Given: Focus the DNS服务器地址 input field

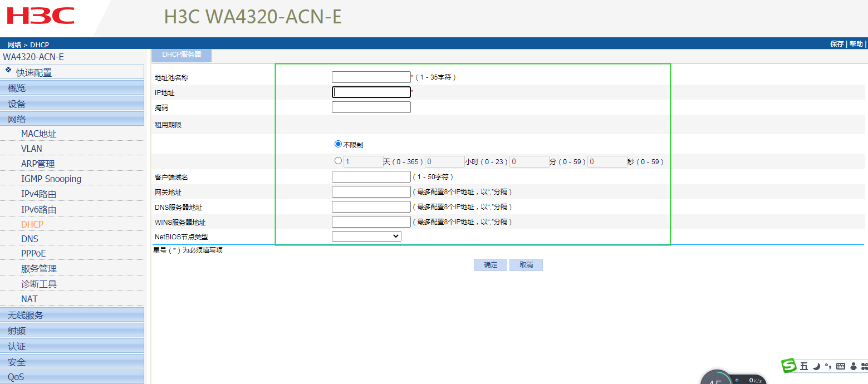Looking at the screenshot, I should point(371,207).
